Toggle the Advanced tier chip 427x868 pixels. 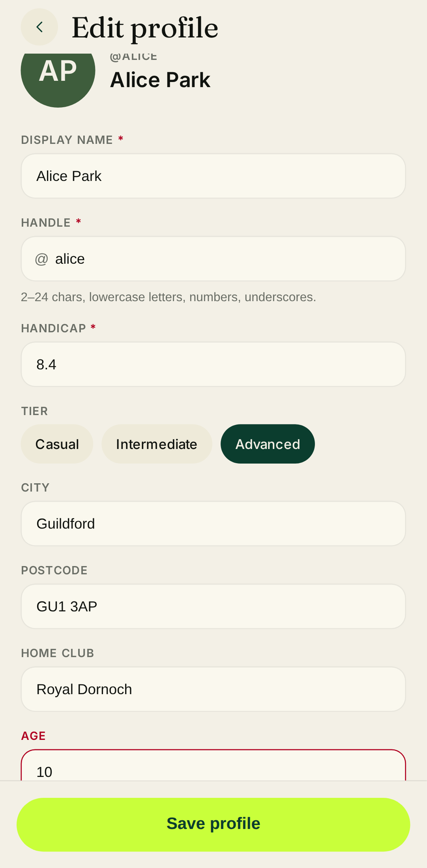[268, 444]
